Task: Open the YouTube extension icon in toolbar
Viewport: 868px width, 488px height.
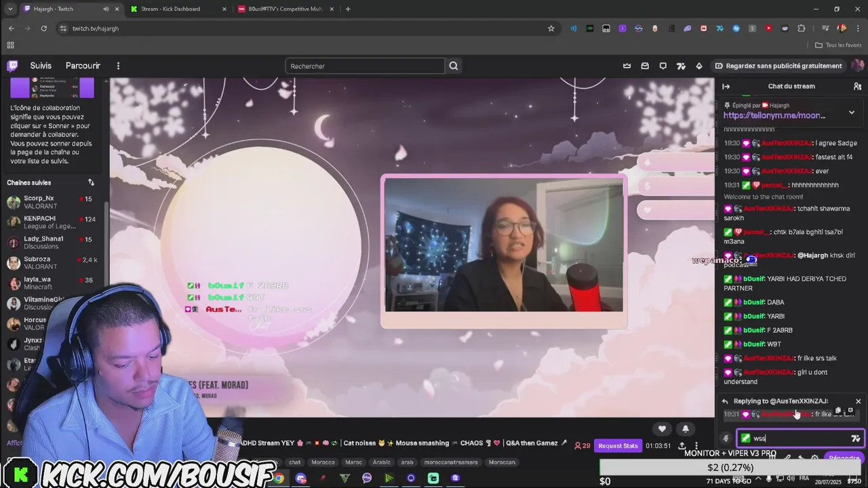Action: (x=769, y=28)
